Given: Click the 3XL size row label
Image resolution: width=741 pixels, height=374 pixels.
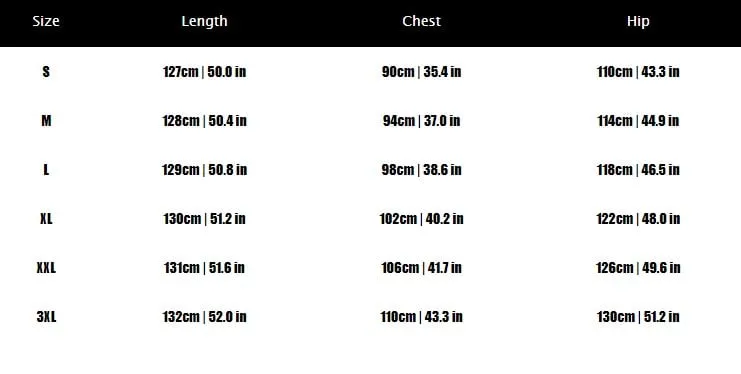Looking at the screenshot, I should 46,317.
